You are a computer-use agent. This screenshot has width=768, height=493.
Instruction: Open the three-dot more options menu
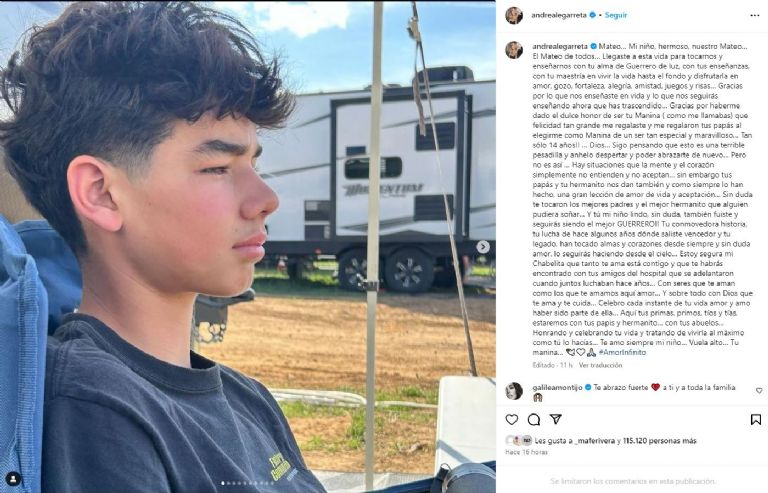click(754, 16)
